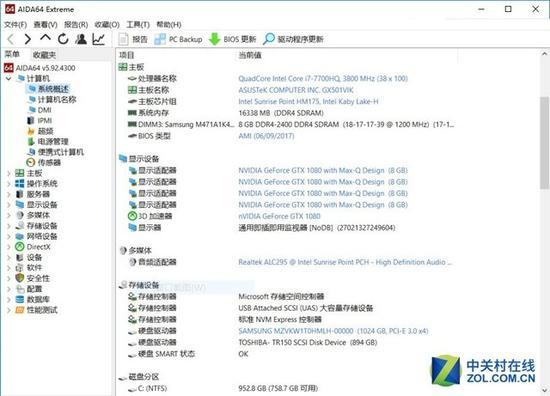Go up one level with the up arrow icon

click(x=45, y=38)
